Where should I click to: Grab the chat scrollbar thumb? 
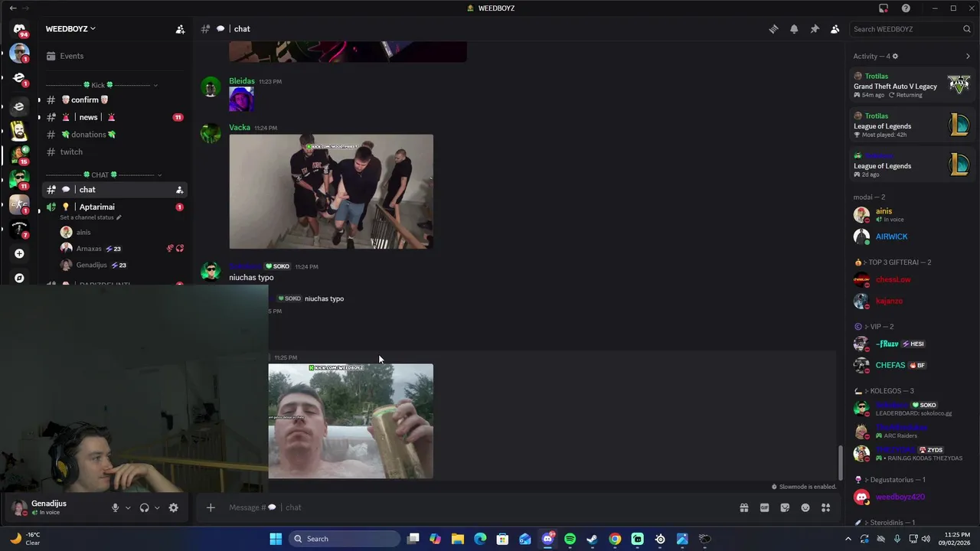click(x=840, y=461)
